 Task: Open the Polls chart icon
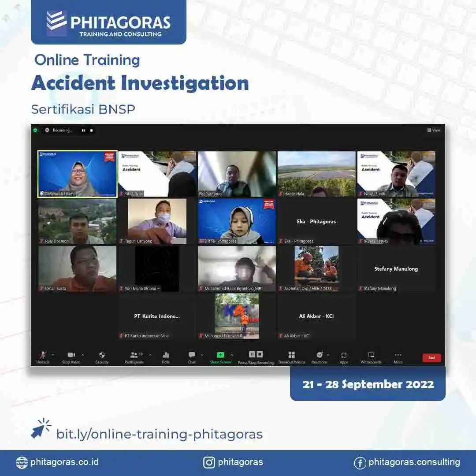[x=166, y=354]
